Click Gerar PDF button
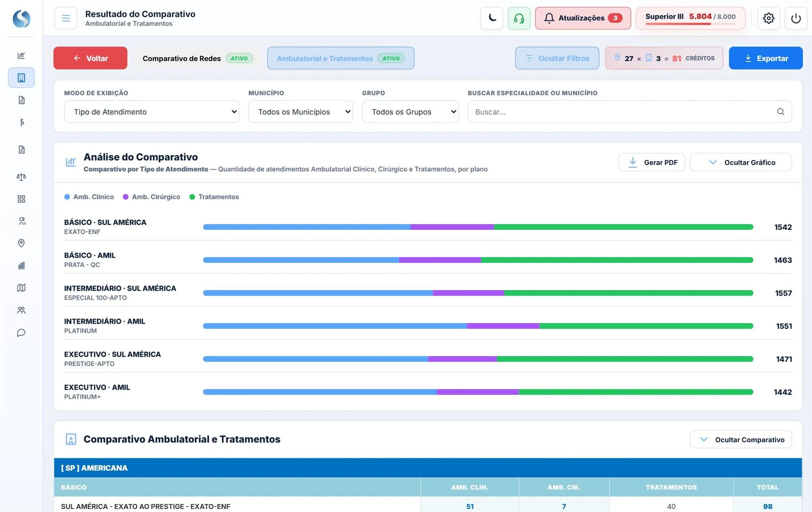Image resolution: width=812 pixels, height=512 pixels. (652, 162)
